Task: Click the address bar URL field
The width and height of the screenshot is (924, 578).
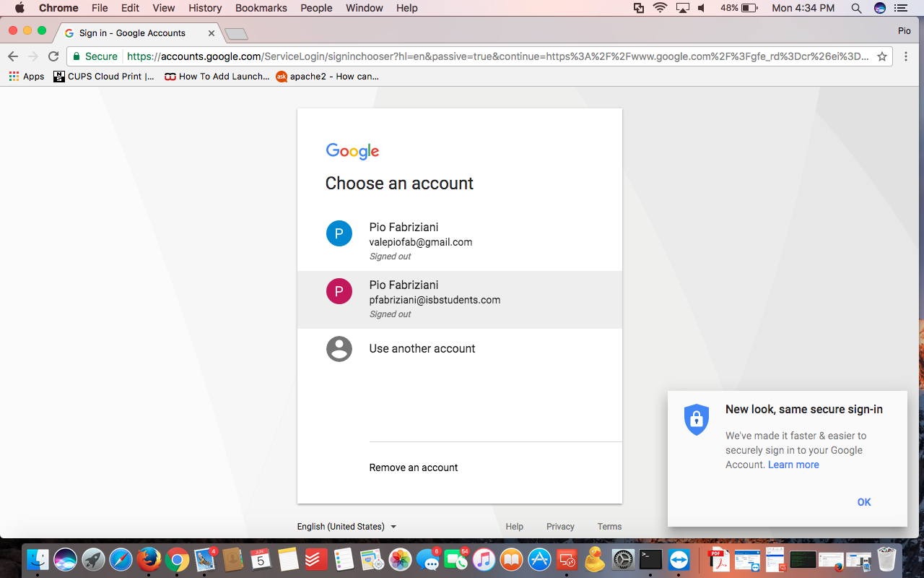Action: tap(498, 56)
